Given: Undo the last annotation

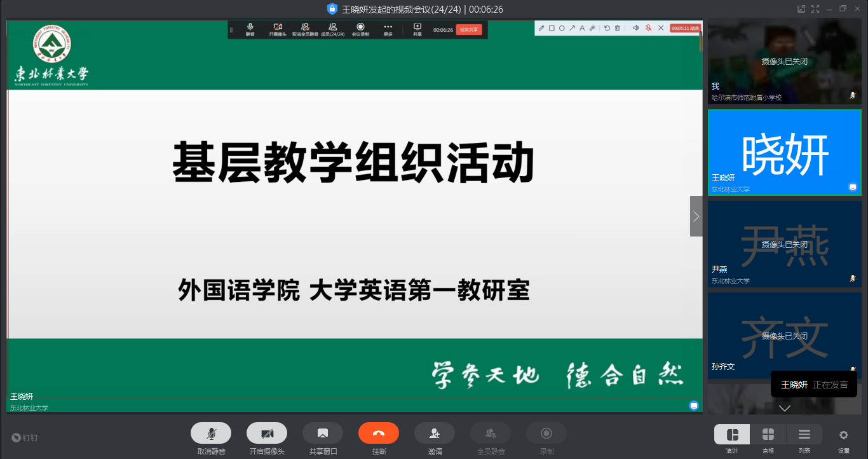Looking at the screenshot, I should coord(607,28).
